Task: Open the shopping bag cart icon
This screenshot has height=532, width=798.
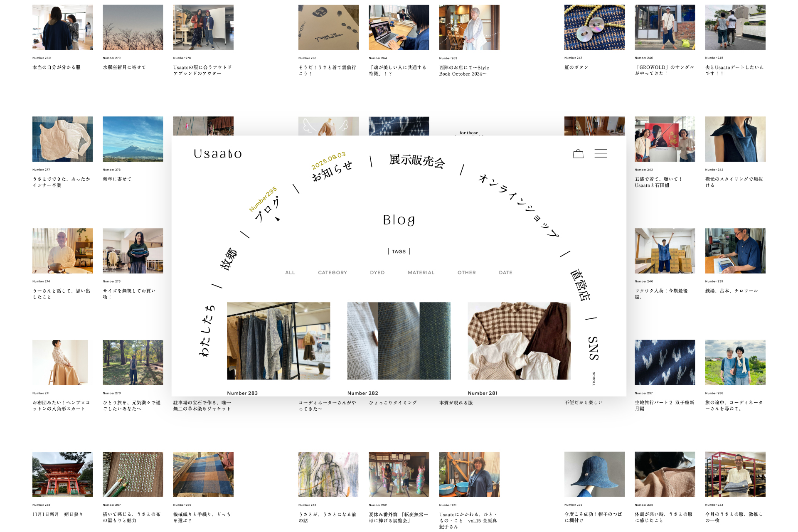Action: pyautogui.click(x=578, y=154)
